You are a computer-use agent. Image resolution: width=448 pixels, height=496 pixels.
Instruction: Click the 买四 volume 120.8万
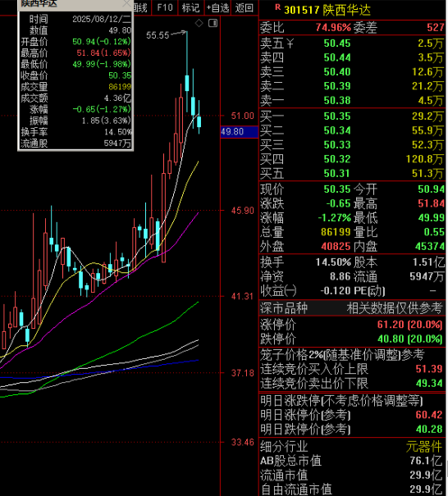point(424,159)
